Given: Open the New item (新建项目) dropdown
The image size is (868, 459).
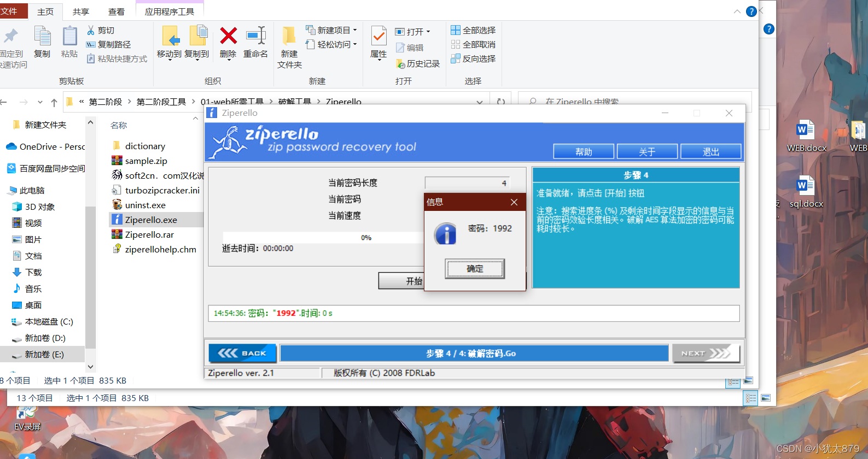Looking at the screenshot, I should 331,30.
